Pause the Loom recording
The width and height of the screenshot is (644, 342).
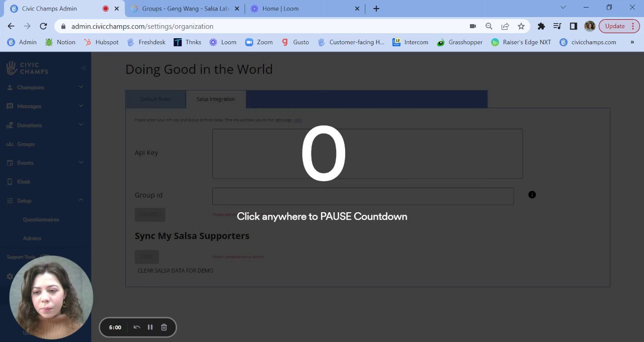point(150,327)
